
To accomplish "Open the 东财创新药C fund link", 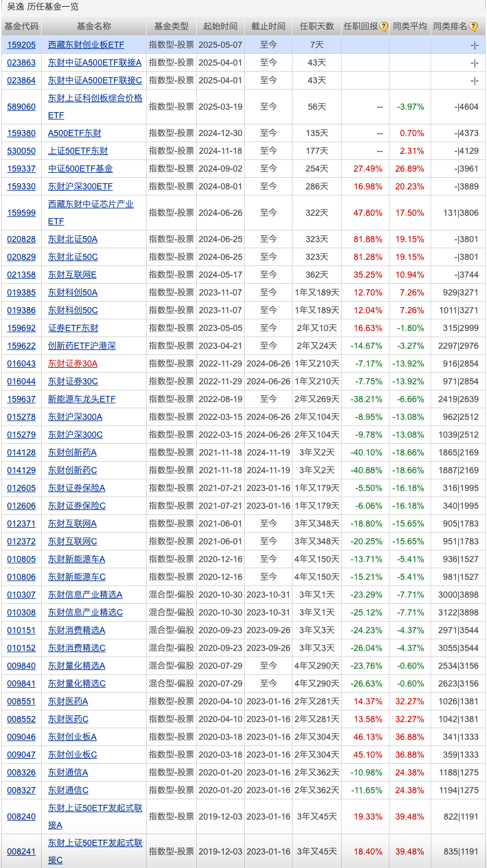I will pyautogui.click(x=72, y=470).
